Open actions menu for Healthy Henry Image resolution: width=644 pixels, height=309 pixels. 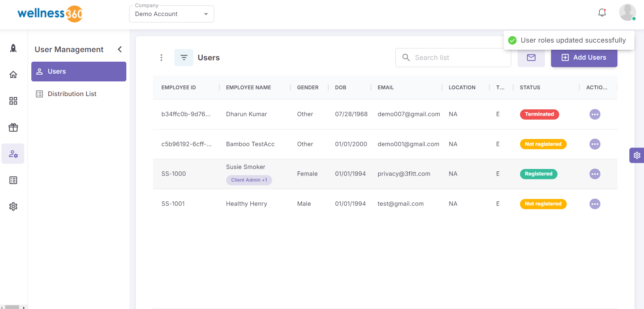595,204
